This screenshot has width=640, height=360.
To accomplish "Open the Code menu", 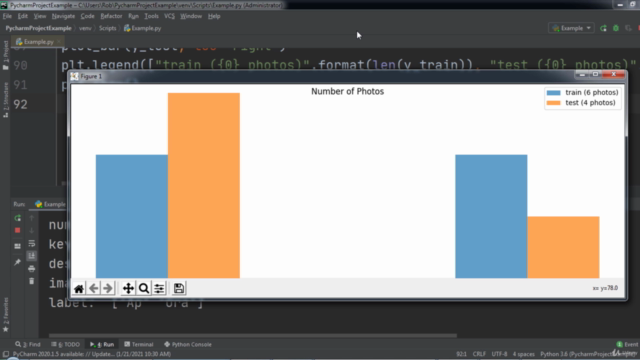I will 87,16.
